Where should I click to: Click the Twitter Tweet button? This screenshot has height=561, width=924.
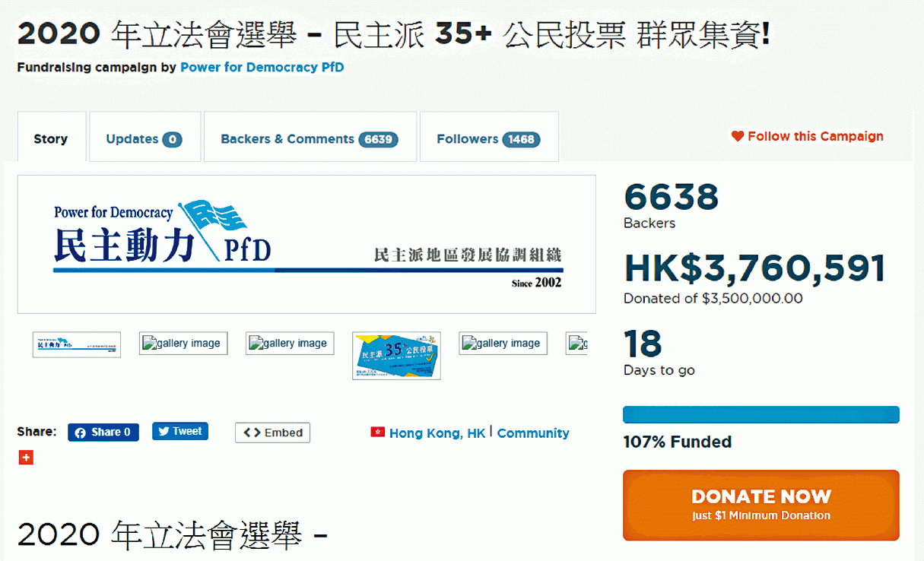[179, 431]
